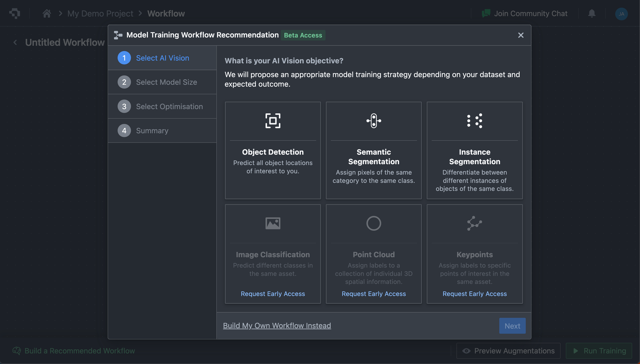Request Early Access for Image Classification
640x364 pixels.
273,294
